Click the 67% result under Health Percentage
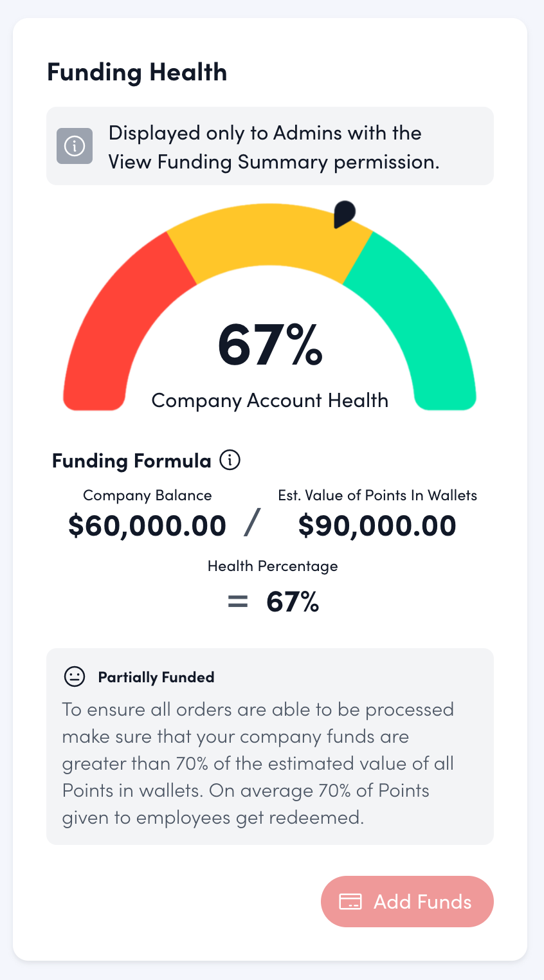544x980 pixels. tap(293, 602)
